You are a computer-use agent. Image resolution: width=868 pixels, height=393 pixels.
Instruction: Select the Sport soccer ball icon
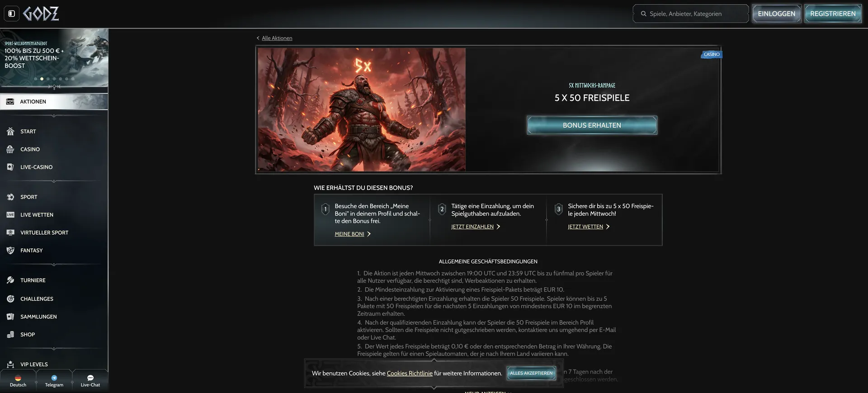(x=10, y=197)
